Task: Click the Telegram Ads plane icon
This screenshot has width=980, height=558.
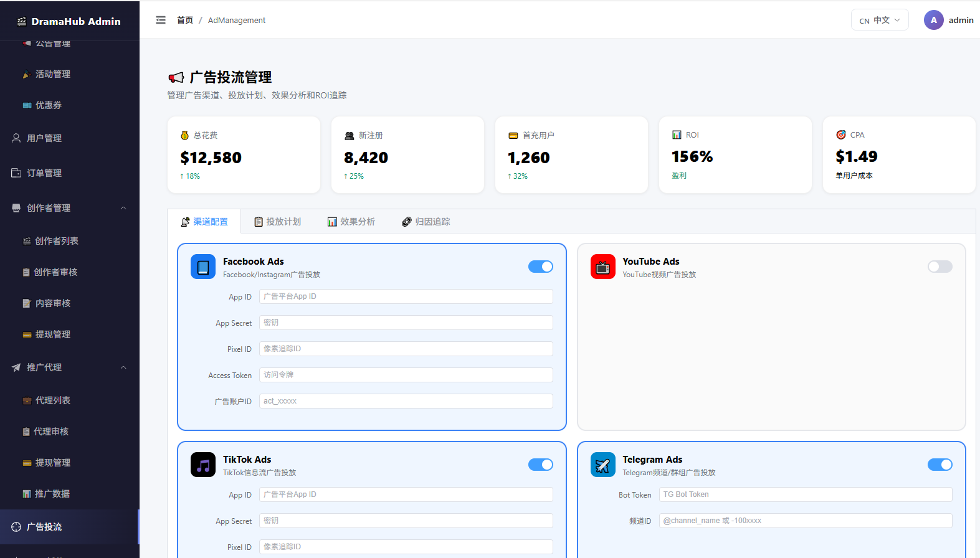Action: pyautogui.click(x=602, y=465)
